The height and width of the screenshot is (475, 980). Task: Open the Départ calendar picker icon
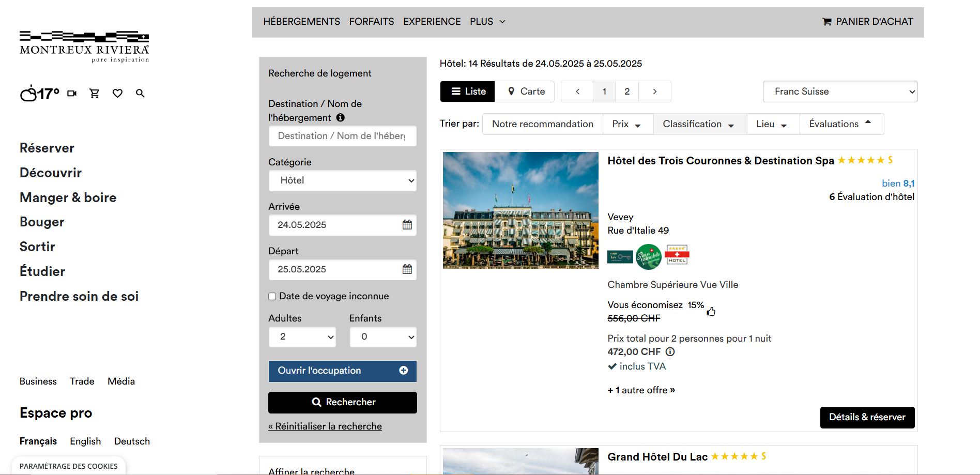tap(407, 269)
